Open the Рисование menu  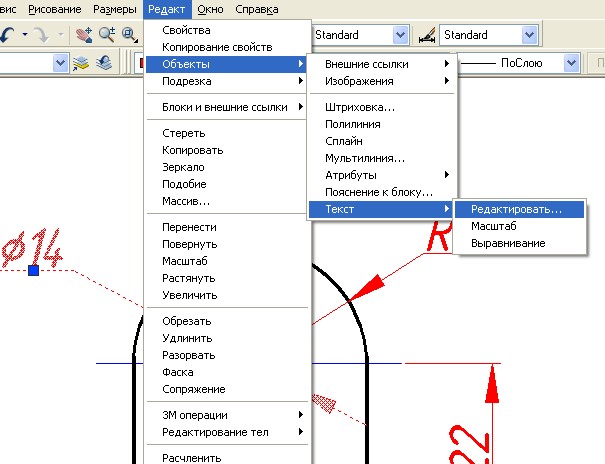[55, 9]
